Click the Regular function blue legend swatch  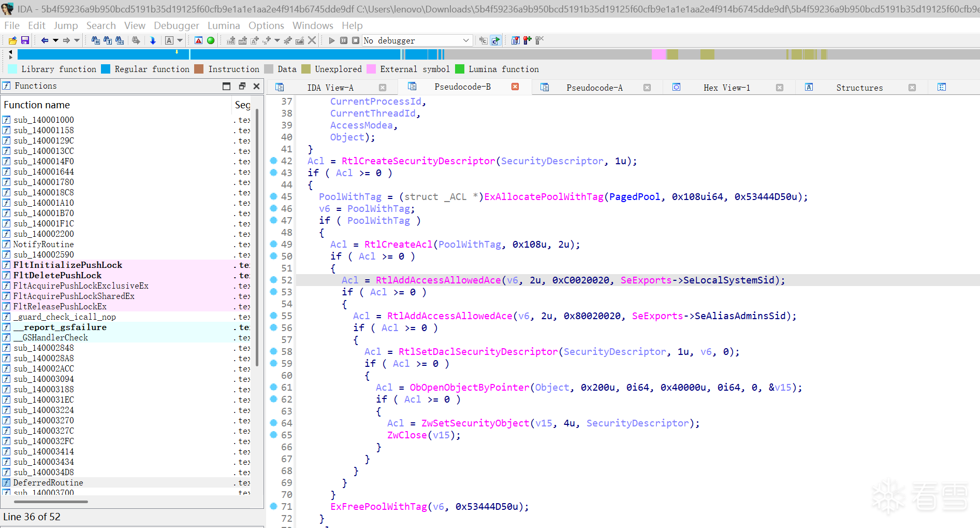tap(106, 69)
